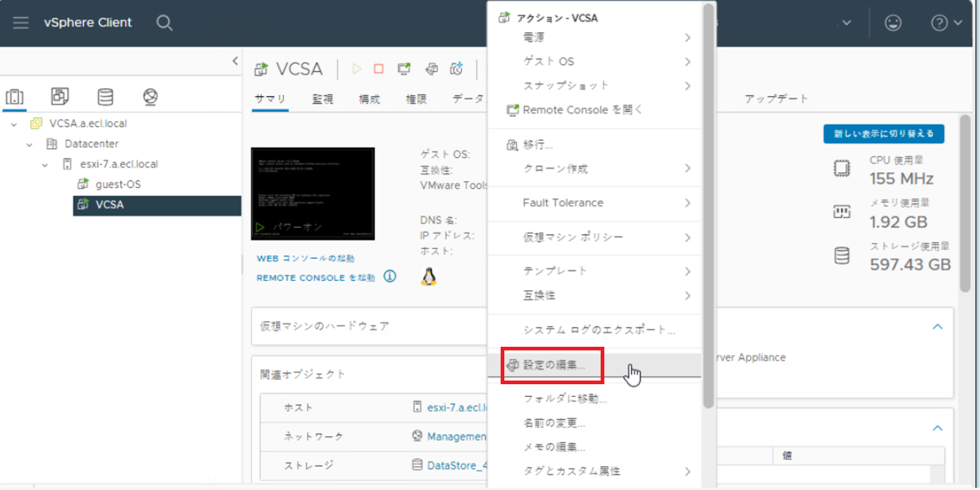Screen dimensions: 980x490
Task: Collapse the Datacenter tree node
Action: pos(29,144)
